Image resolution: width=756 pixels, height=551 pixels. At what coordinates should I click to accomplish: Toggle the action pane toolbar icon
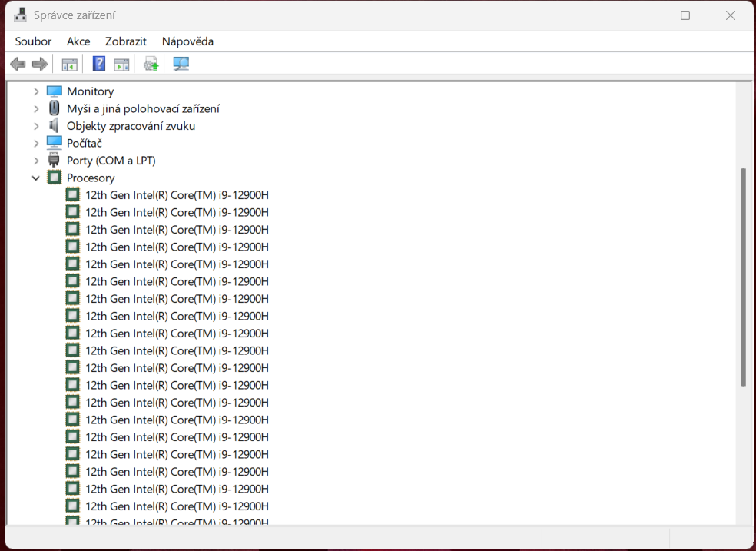point(121,65)
